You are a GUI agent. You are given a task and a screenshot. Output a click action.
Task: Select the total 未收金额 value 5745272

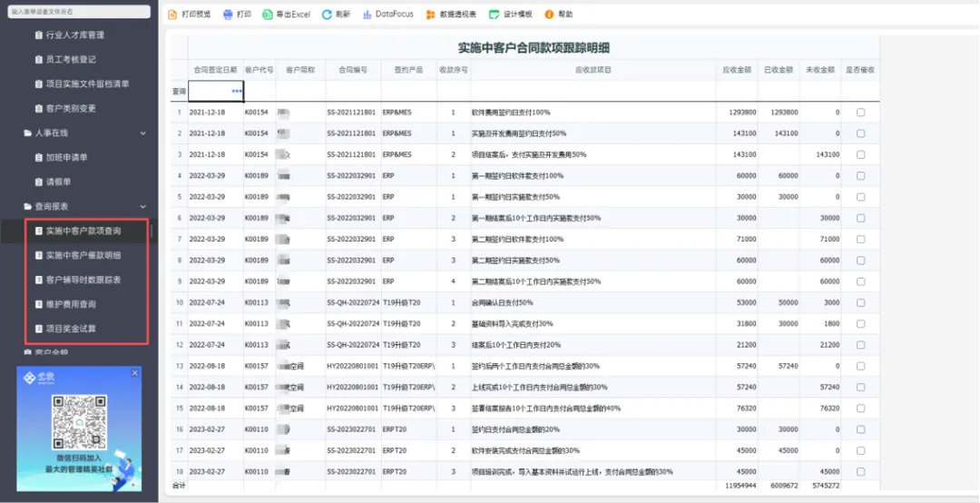point(826,486)
